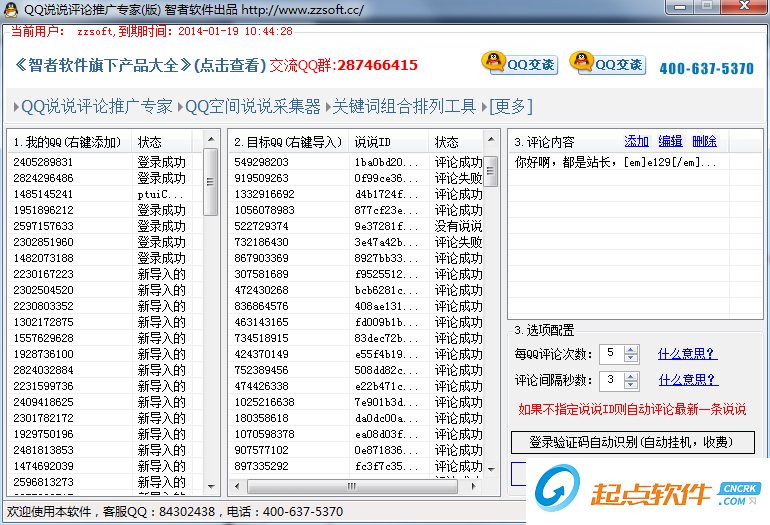Click 添加 to add comment content

(636, 141)
